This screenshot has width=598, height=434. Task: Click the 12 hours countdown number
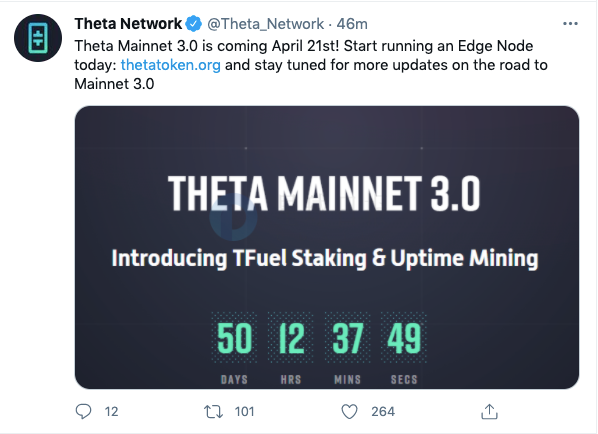click(291, 338)
